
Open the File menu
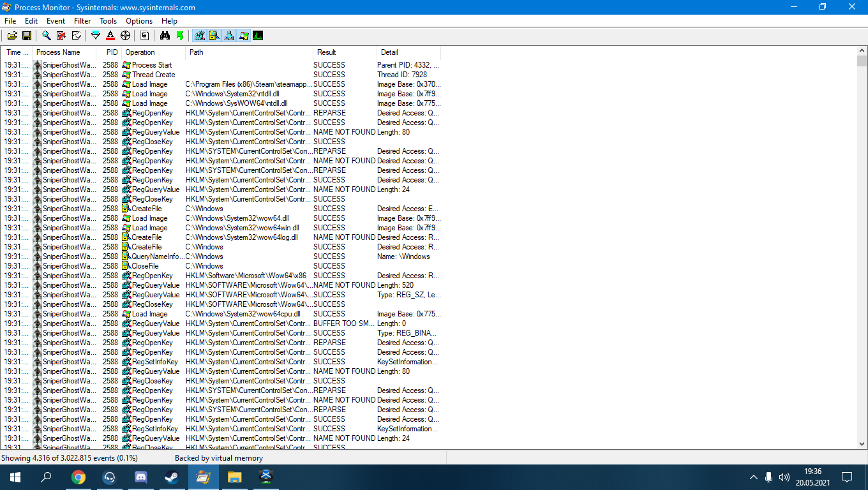point(10,21)
